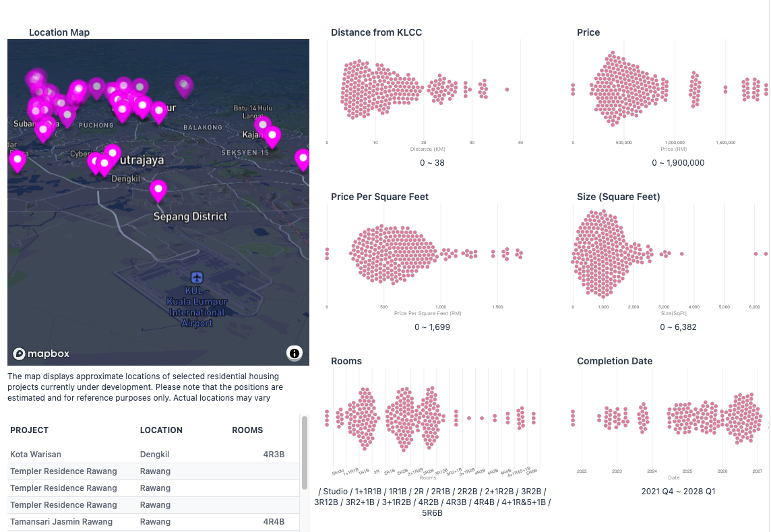
Task: Select the pin at map's far right edge
Action: tap(303, 159)
